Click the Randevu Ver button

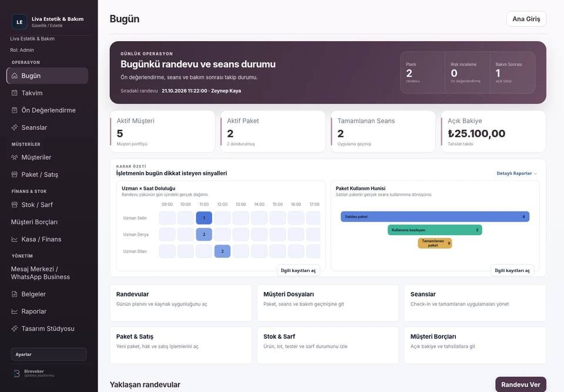click(521, 384)
